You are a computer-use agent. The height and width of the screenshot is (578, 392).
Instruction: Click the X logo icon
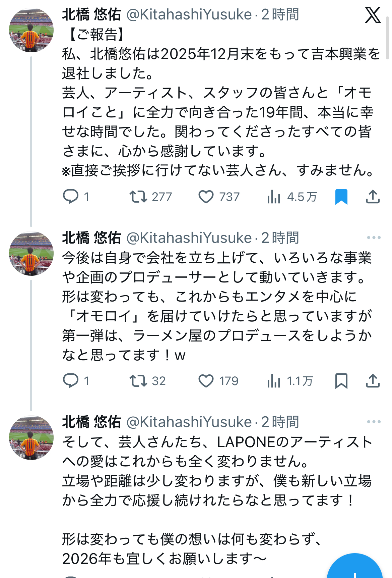coord(373,15)
